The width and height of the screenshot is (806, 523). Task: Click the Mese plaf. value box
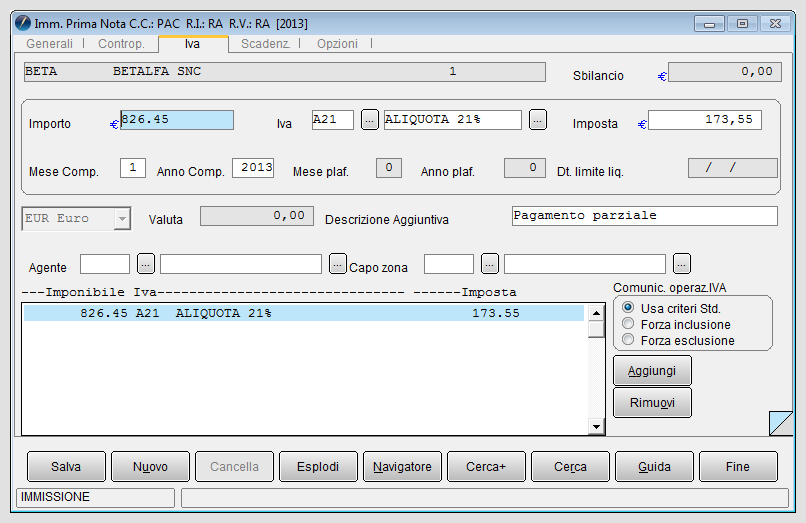tap(389, 168)
